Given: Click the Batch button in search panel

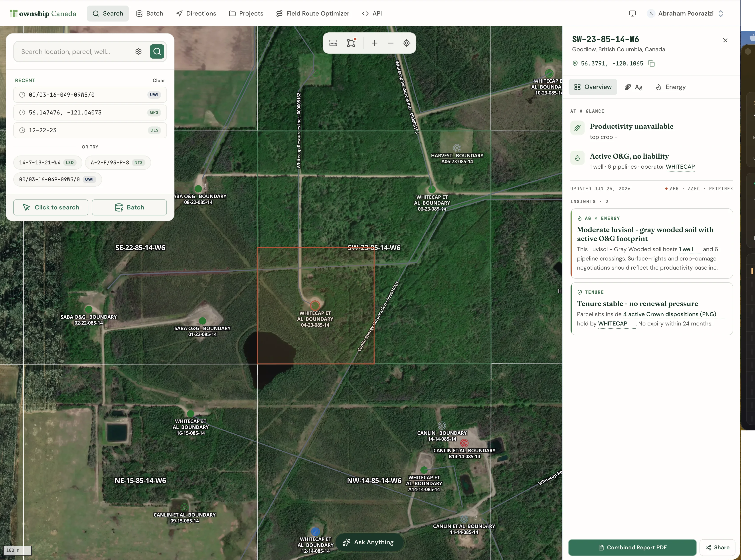Looking at the screenshot, I should [x=129, y=207].
